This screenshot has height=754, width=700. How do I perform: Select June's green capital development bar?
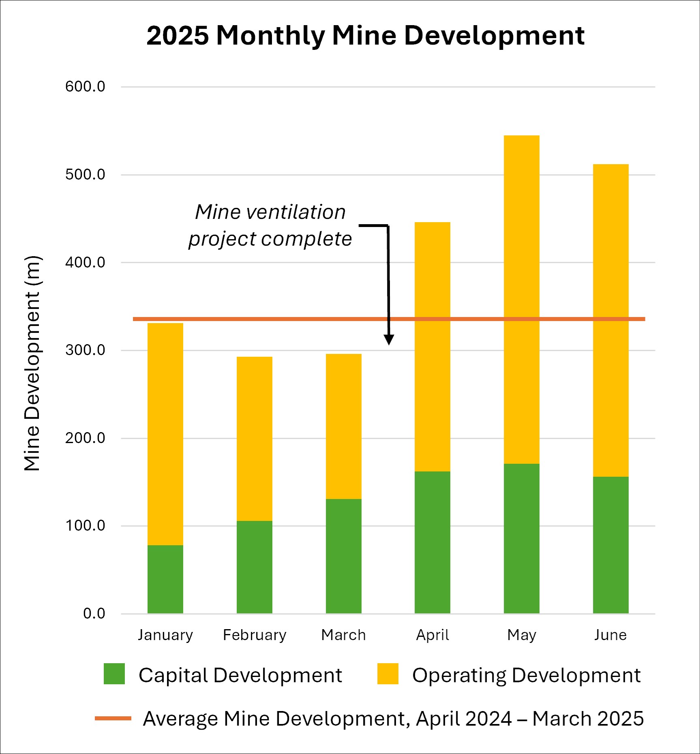[x=611, y=545]
